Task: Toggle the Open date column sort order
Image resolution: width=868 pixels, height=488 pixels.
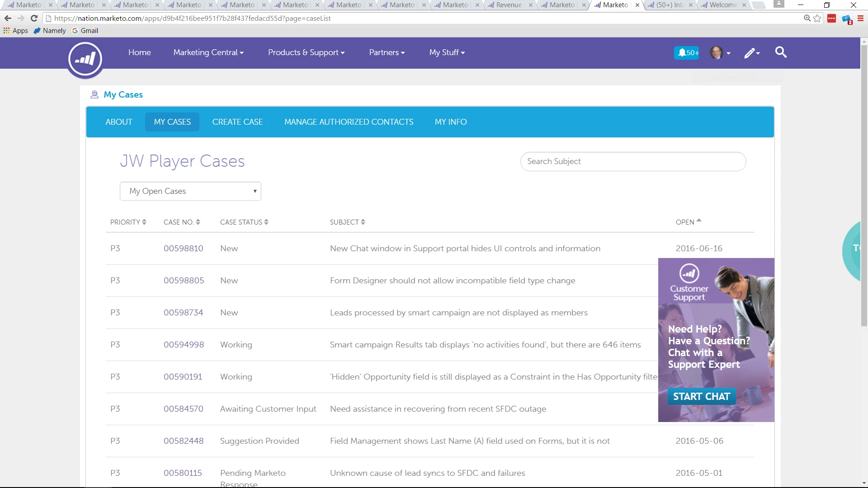Action: 688,222
